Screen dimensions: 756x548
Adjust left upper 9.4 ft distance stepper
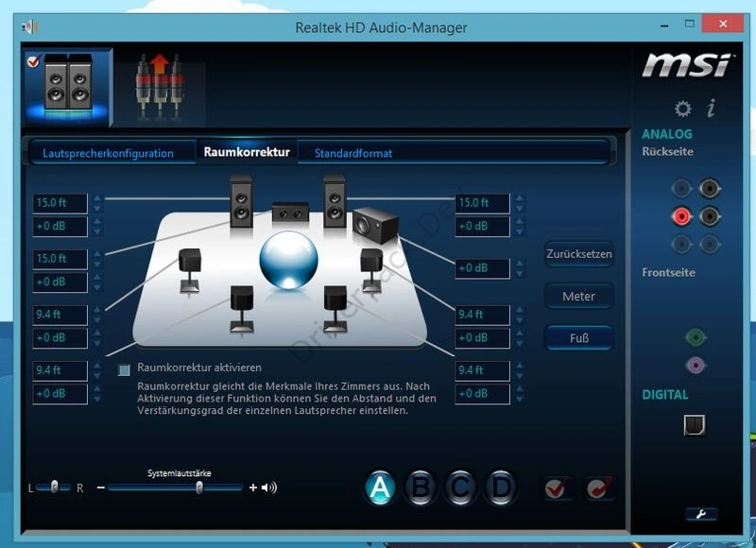click(x=97, y=315)
